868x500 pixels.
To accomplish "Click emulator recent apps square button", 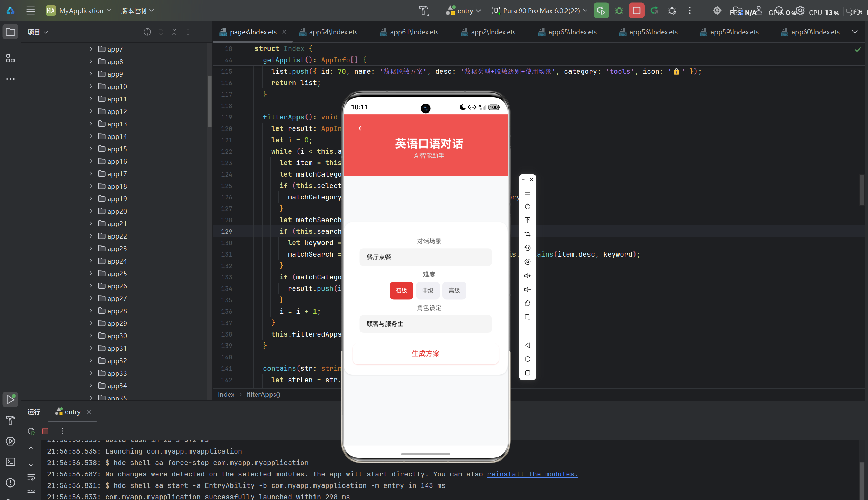I will (528, 373).
